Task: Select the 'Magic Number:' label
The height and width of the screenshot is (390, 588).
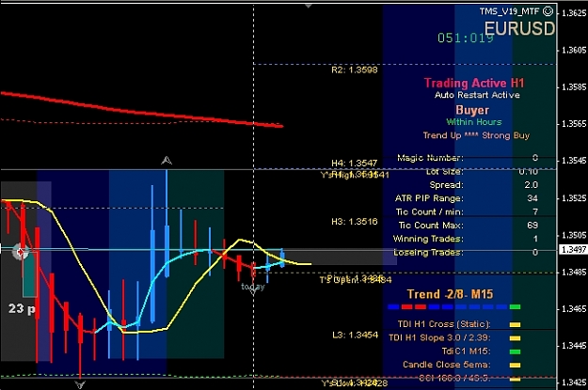Action: [430, 158]
